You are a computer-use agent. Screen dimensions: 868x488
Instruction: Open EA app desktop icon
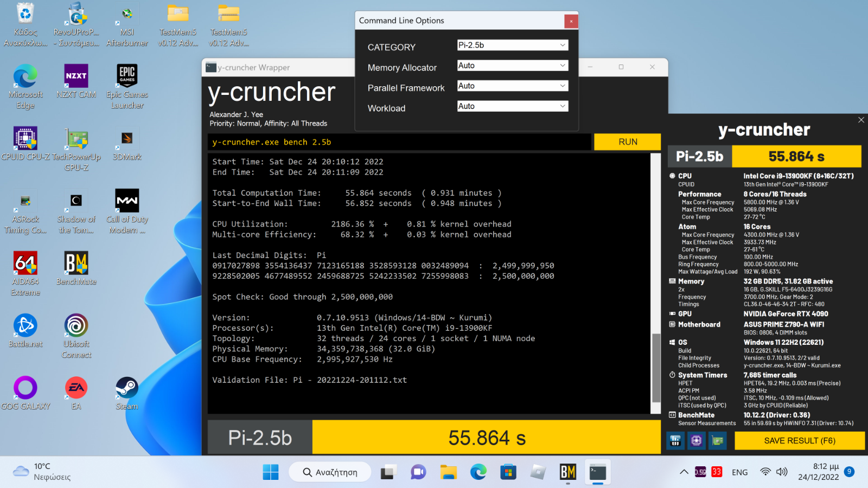tap(76, 393)
